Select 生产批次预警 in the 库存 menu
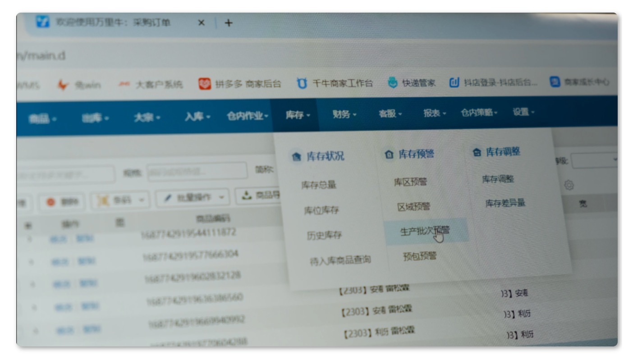Viewport: 633px width, 364px height. click(425, 231)
